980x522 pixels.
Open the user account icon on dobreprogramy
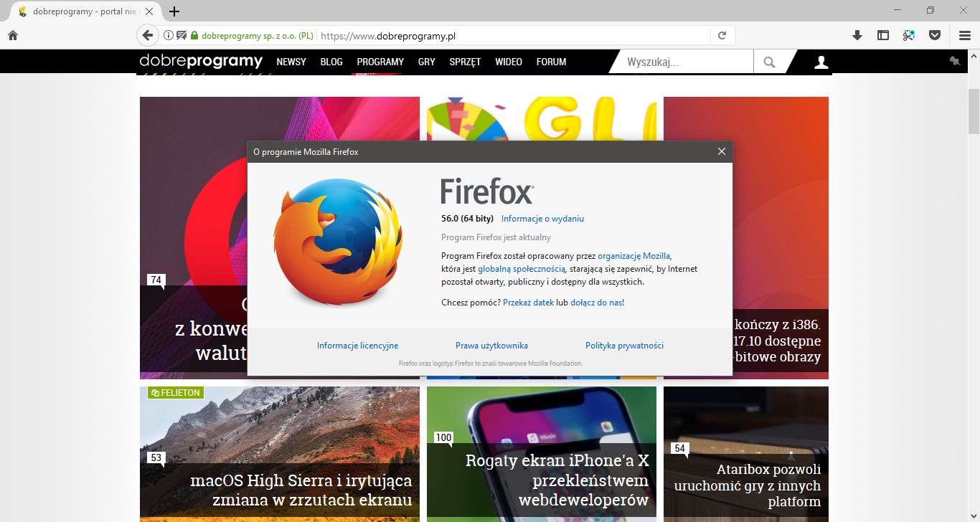click(821, 62)
